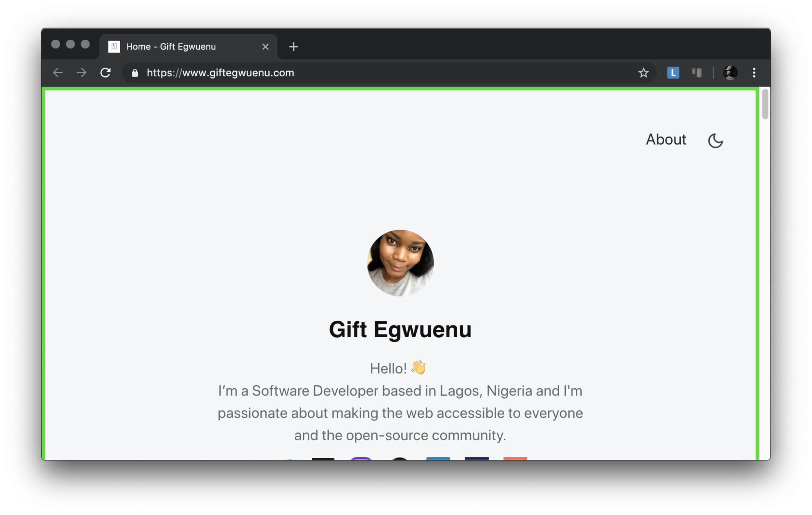Image resolution: width=812 pixels, height=515 pixels.
Task: View site info via the lock icon
Action: point(135,73)
